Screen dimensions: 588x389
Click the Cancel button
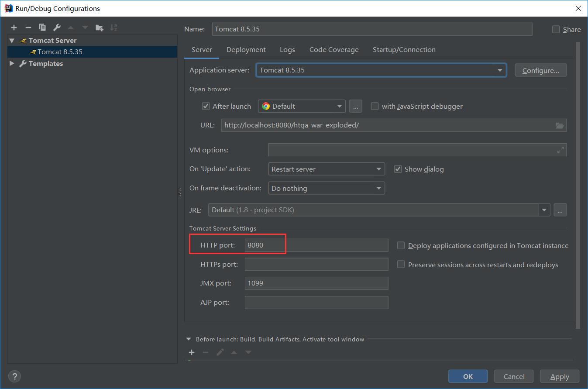[x=514, y=376]
